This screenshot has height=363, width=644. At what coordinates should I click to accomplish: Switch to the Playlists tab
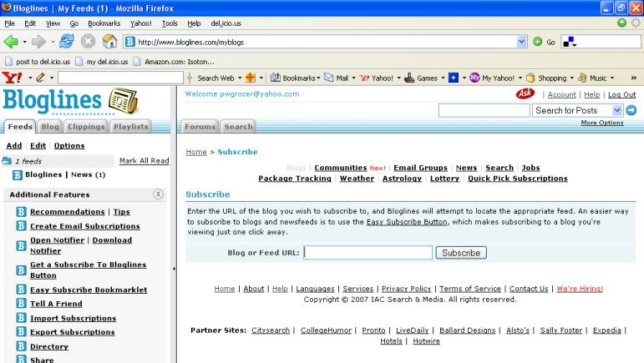point(130,127)
